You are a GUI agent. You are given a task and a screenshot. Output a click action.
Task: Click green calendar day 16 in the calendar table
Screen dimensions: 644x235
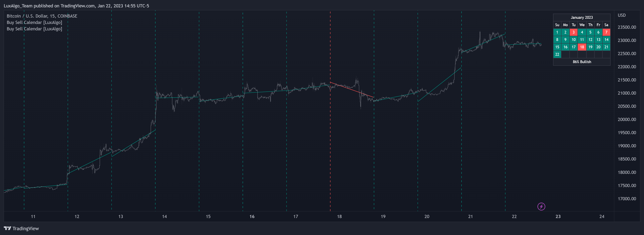[565, 47]
